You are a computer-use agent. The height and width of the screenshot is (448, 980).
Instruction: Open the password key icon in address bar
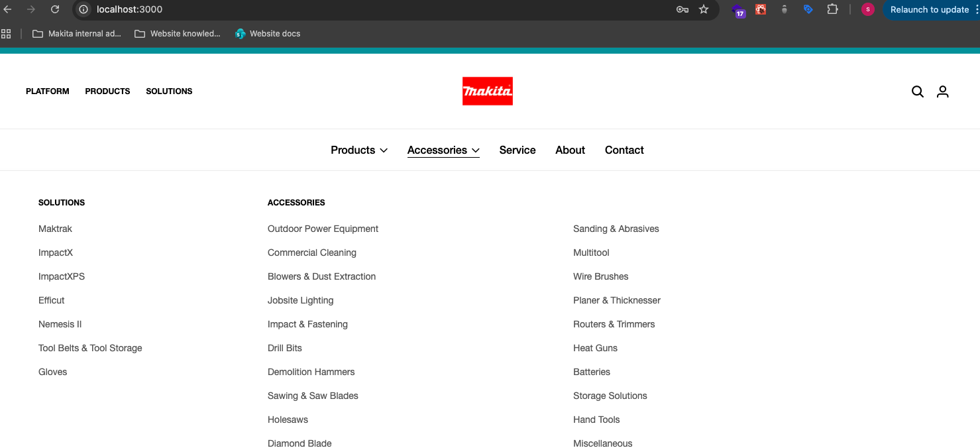tap(682, 9)
